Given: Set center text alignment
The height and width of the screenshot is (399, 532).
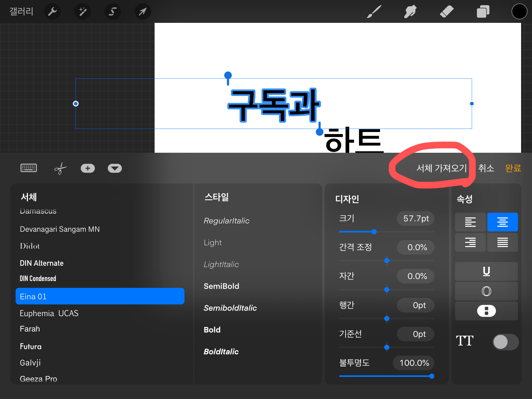Looking at the screenshot, I should click(503, 222).
